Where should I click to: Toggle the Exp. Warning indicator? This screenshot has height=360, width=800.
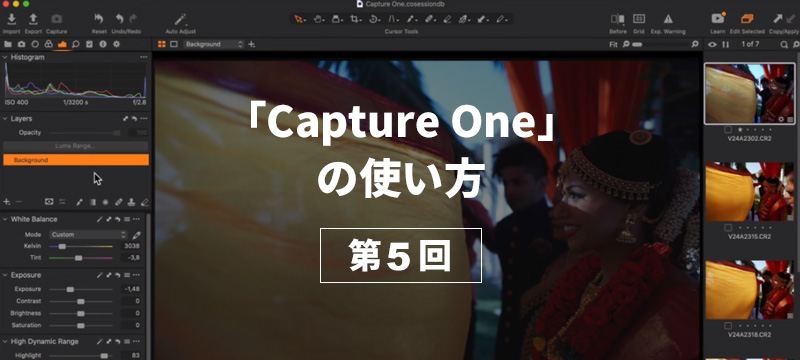668,19
